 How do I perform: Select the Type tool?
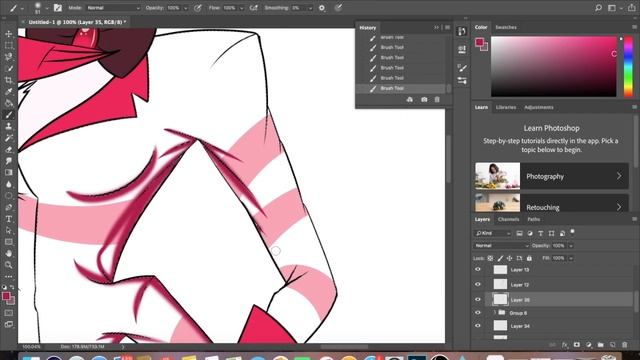[x=9, y=219]
